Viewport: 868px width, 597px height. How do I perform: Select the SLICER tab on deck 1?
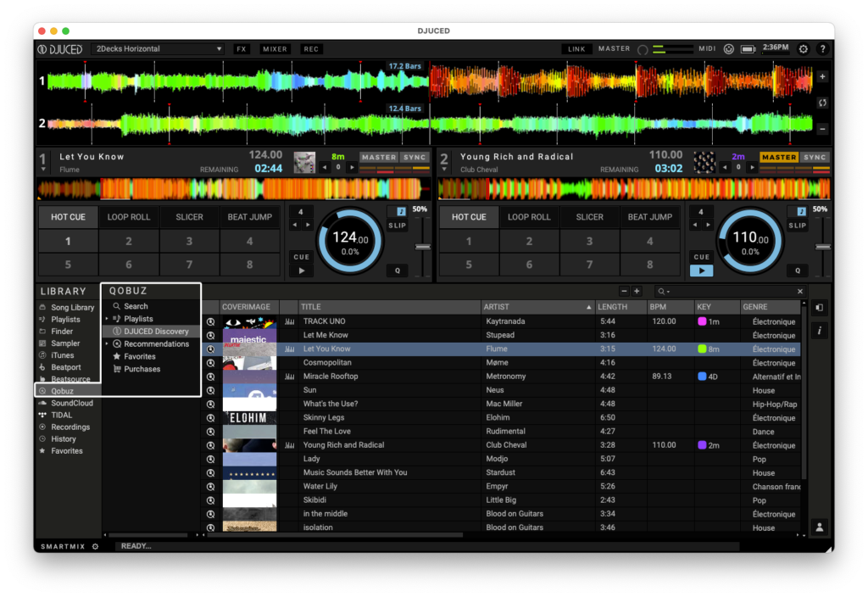tap(189, 217)
